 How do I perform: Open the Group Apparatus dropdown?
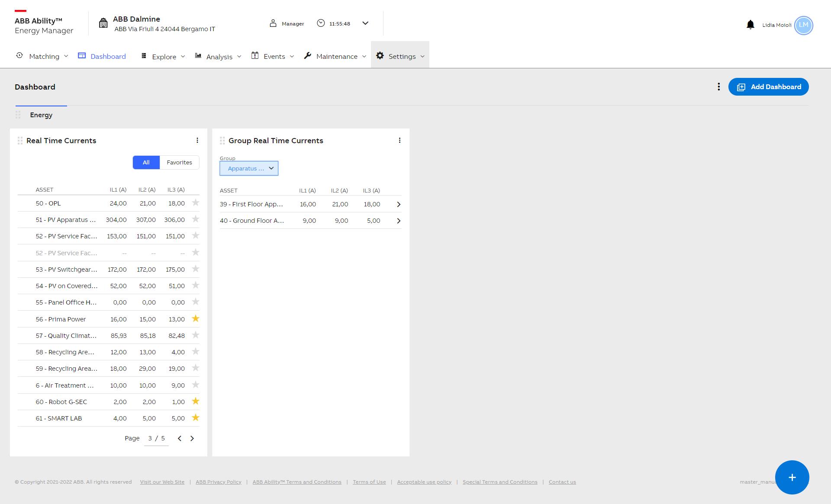(249, 168)
